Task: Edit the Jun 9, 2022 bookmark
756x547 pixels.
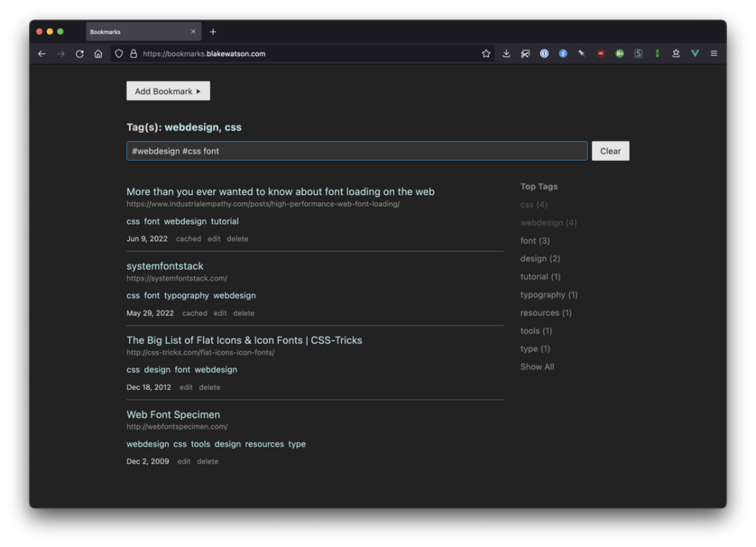Action: tap(214, 238)
